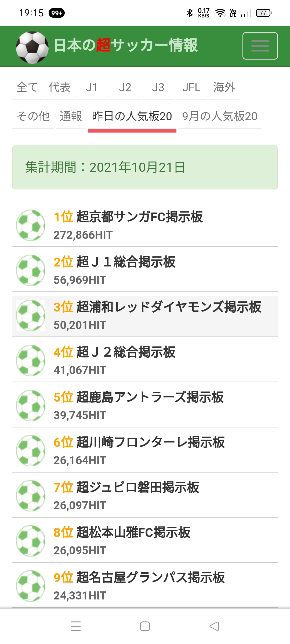
Task: Tap the ball icon beside 5位 鹿島アントラーズ
Action: tap(31, 405)
